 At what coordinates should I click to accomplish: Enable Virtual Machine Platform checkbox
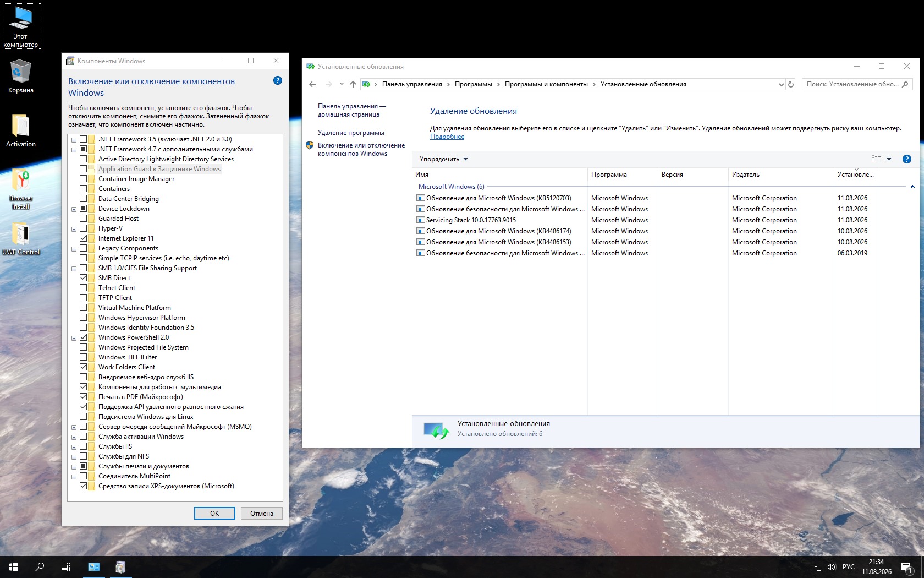tap(84, 308)
